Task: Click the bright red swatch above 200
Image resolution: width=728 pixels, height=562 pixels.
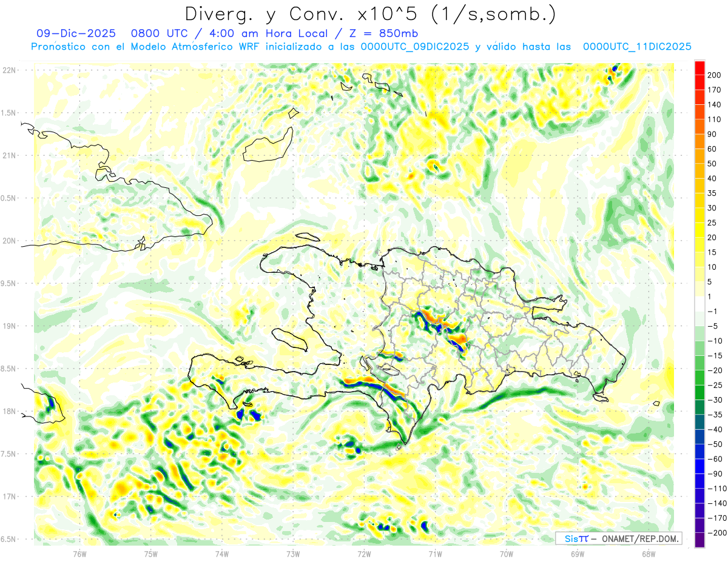Action: click(699, 67)
